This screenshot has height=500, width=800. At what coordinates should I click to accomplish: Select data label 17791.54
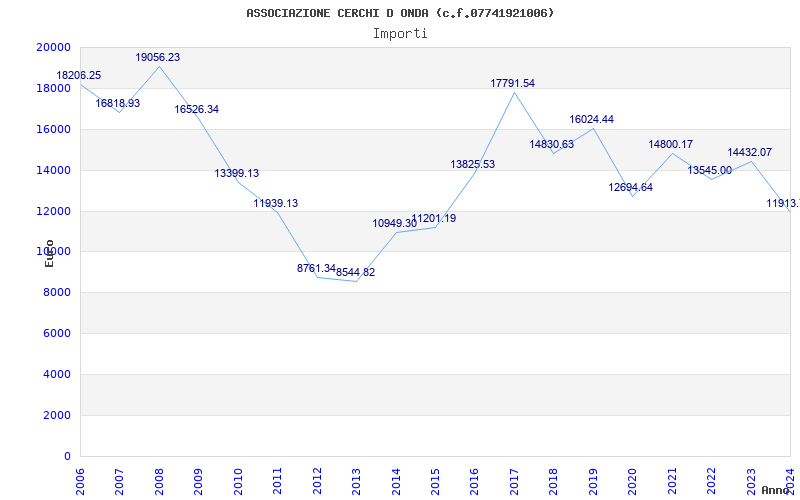(513, 84)
